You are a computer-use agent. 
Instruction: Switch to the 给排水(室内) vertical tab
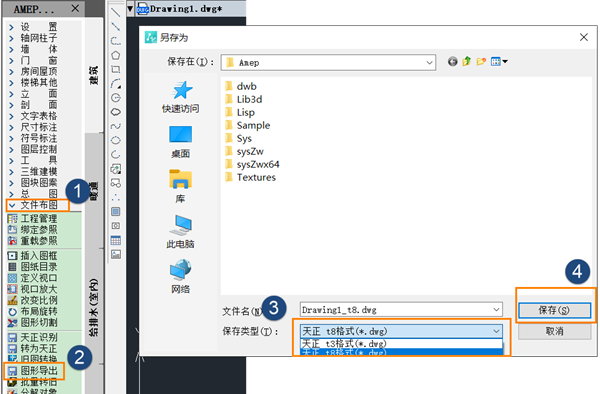[93, 307]
